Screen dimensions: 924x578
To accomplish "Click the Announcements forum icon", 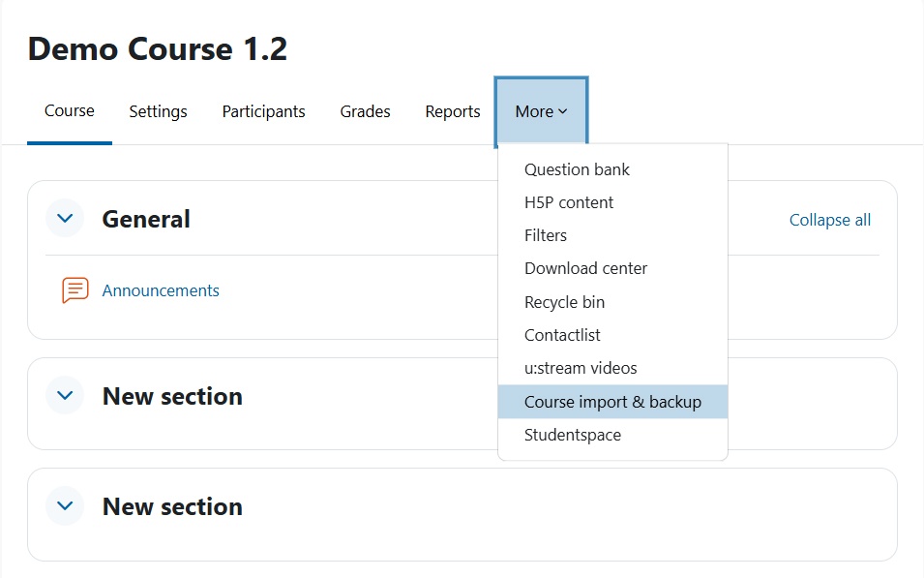I will point(75,290).
